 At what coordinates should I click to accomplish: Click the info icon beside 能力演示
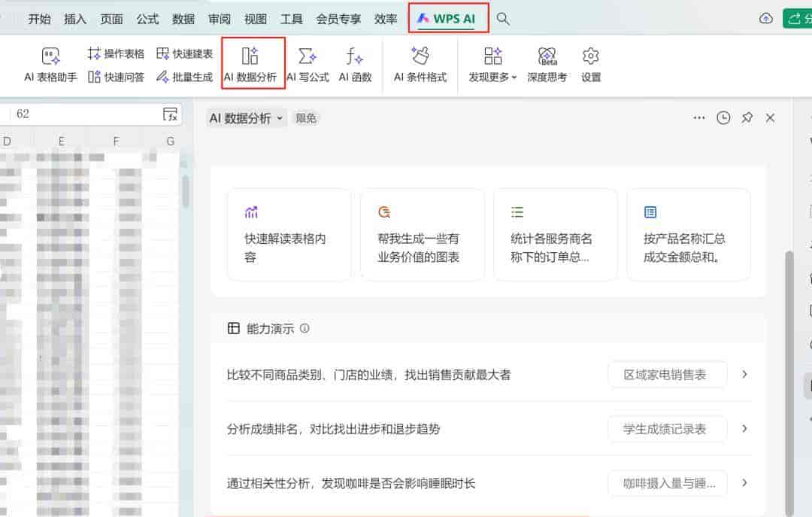[x=304, y=328]
